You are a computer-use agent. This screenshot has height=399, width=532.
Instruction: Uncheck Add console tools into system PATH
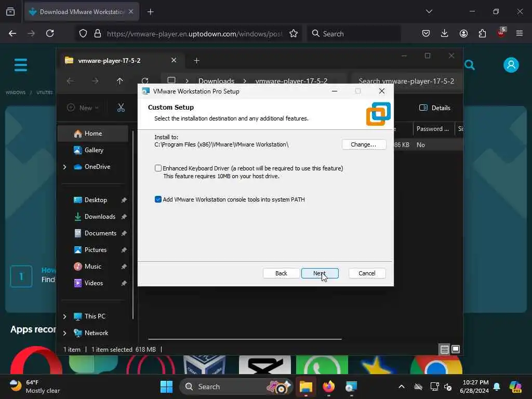(158, 199)
